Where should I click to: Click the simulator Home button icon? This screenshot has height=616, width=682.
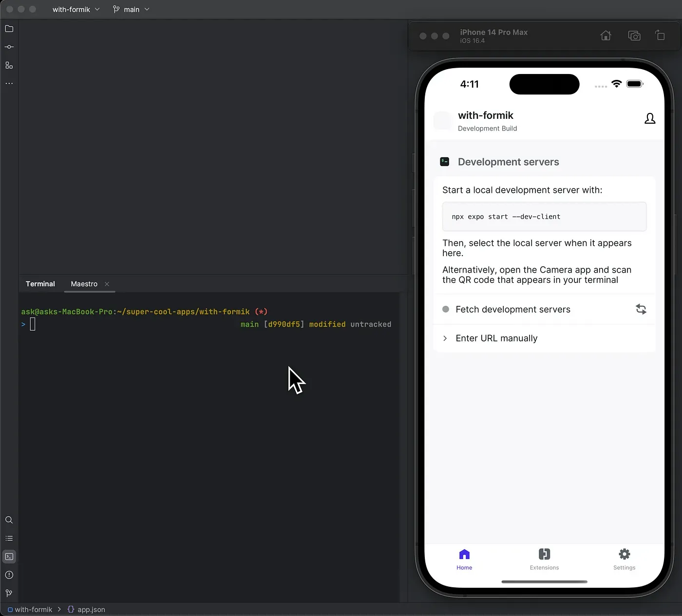tap(606, 36)
